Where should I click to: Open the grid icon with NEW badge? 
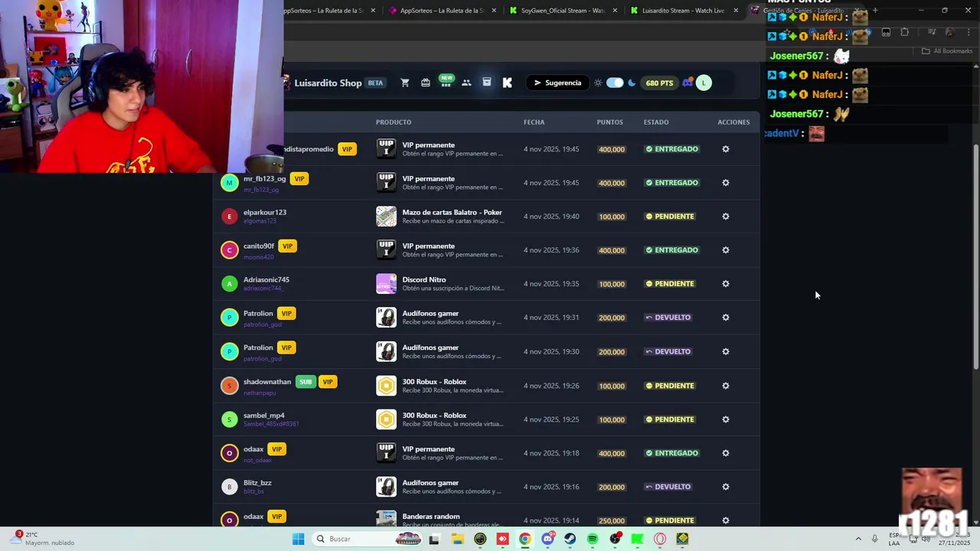(446, 82)
